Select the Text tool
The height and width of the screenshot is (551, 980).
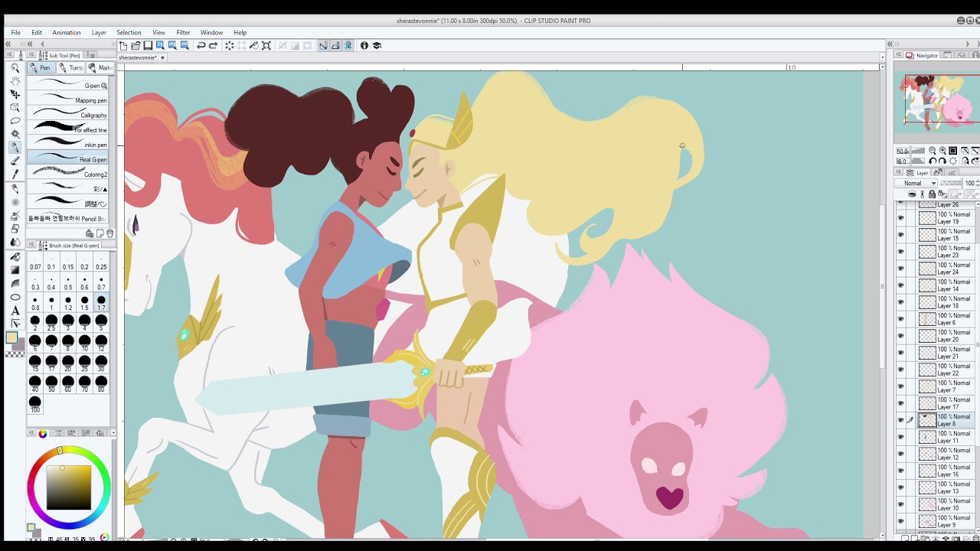pos(15,310)
